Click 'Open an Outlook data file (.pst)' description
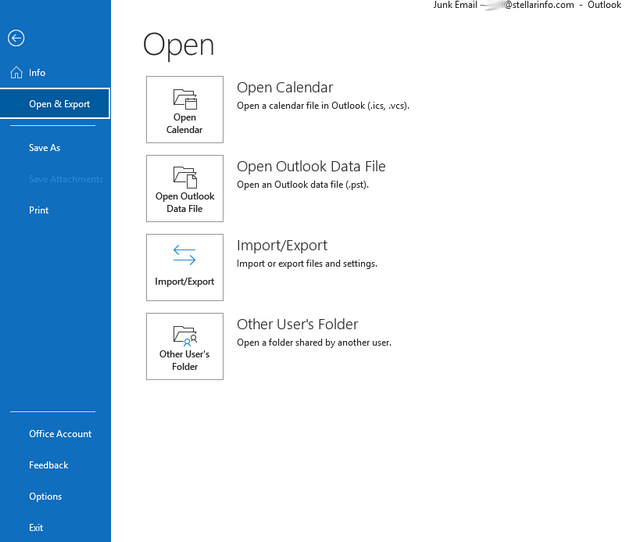This screenshot has width=640, height=542. (303, 184)
